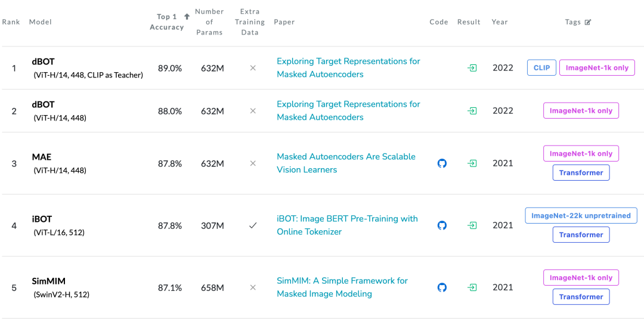The width and height of the screenshot is (644, 319).
Task: Open result link icon for iBOT row
Action: point(472,225)
